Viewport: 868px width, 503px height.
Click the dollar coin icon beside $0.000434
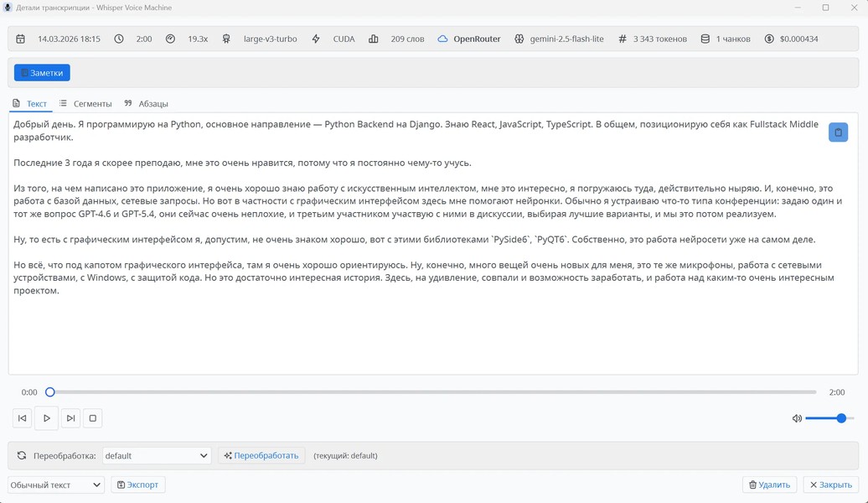point(769,39)
